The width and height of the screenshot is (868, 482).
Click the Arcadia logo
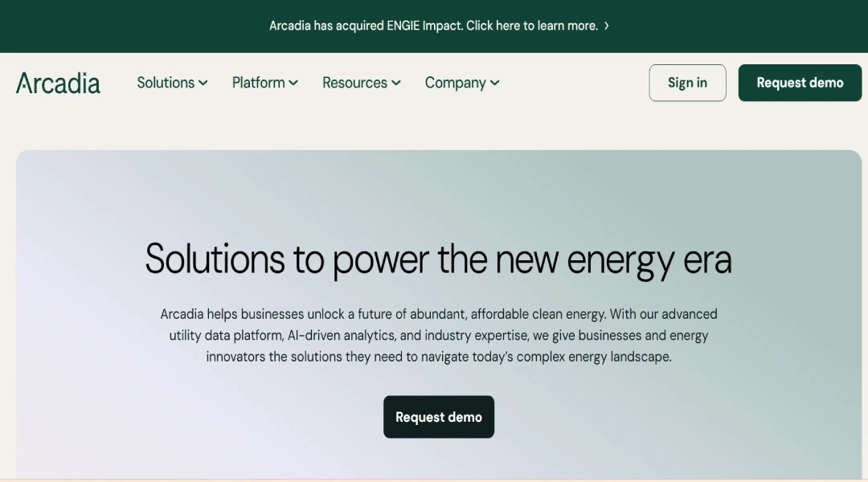coord(58,83)
